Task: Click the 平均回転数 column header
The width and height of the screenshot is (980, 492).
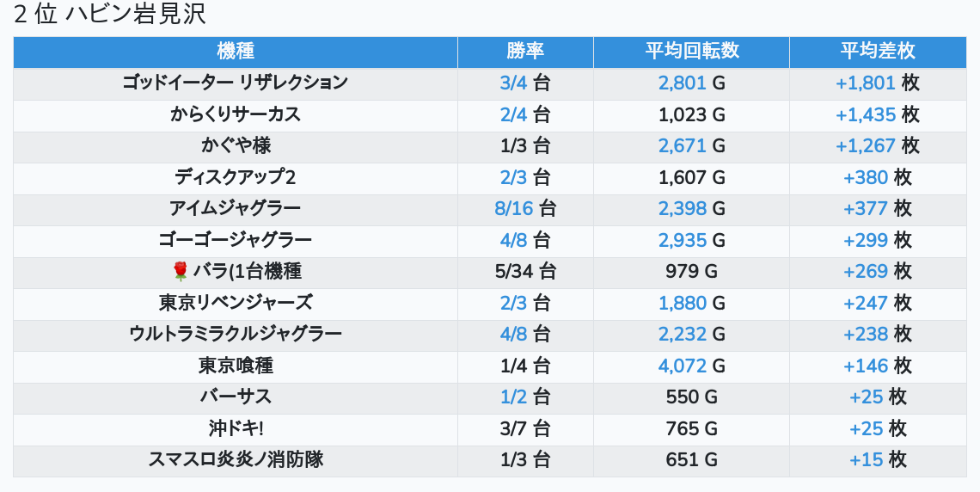Action: tap(691, 52)
